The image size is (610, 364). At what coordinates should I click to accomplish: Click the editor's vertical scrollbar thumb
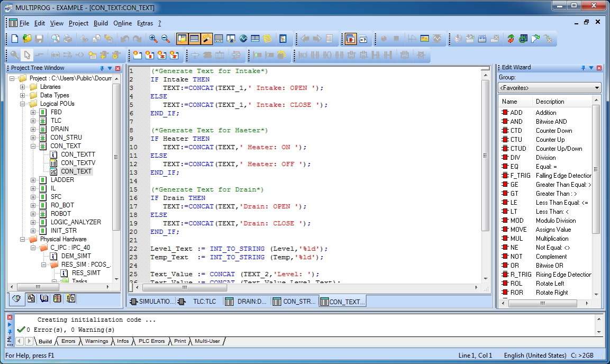(x=485, y=155)
